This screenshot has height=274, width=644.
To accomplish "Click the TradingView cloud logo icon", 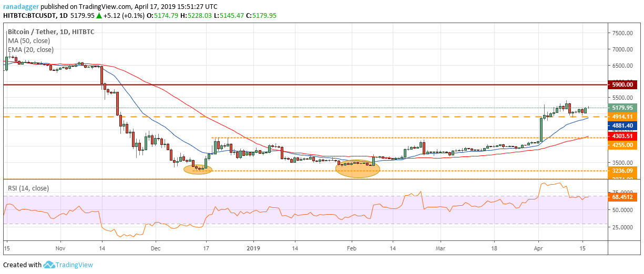I will pyautogui.click(x=49, y=265).
